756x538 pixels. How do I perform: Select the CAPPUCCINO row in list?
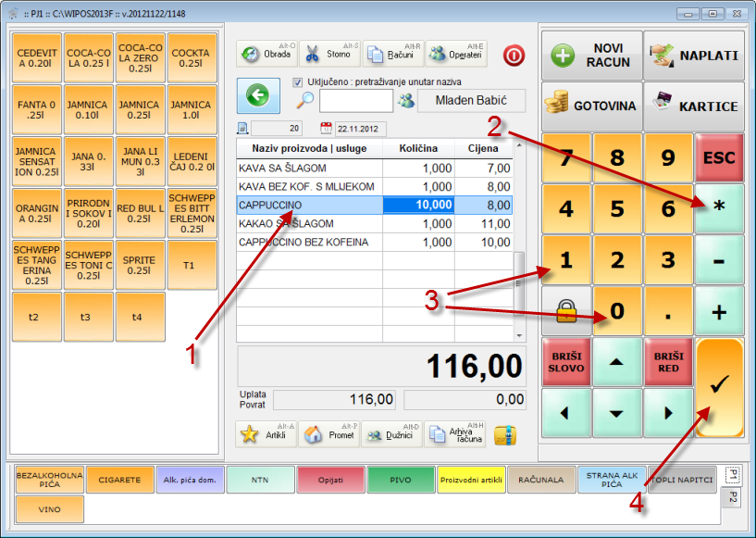click(308, 205)
